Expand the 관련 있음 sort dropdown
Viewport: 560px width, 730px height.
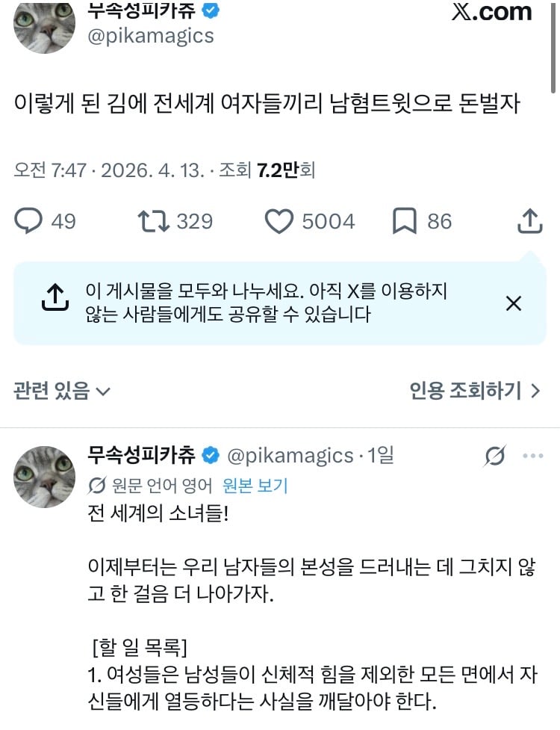[62, 391]
